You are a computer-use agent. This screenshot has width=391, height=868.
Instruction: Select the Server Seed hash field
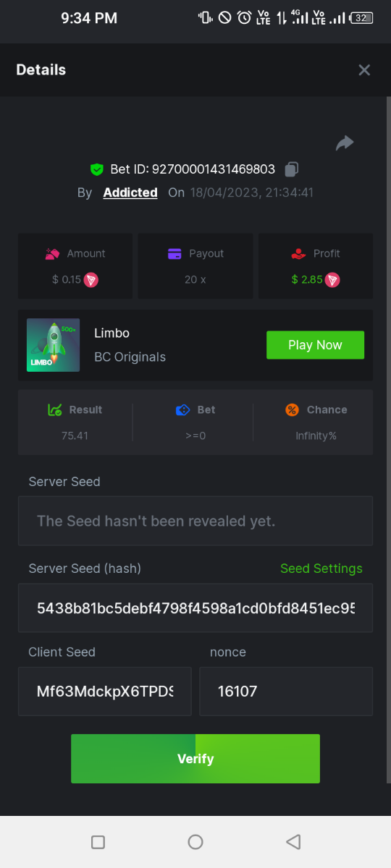tap(195, 608)
